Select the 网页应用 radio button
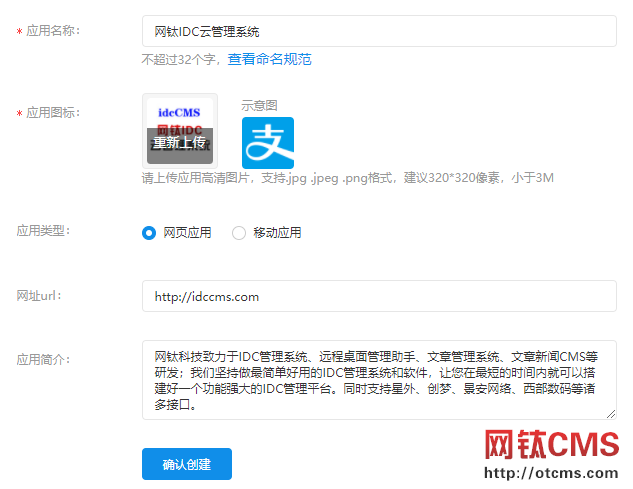633x489 pixels. (x=149, y=233)
